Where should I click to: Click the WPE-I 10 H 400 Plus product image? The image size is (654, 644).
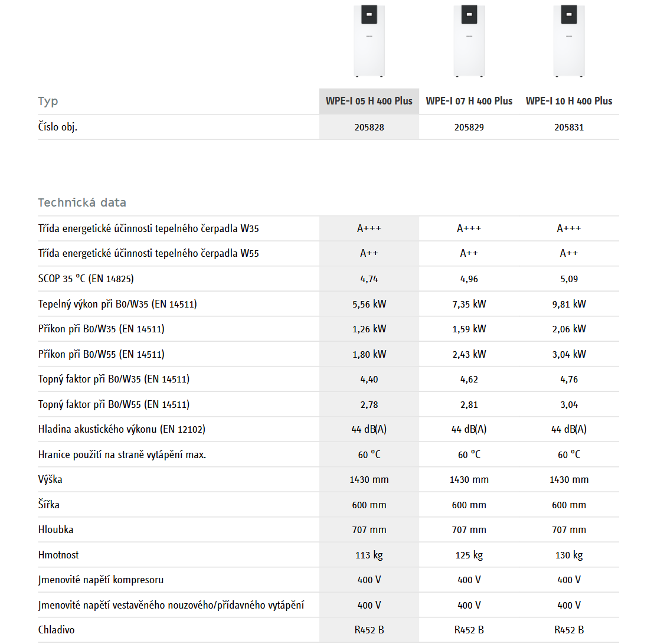tap(569, 40)
